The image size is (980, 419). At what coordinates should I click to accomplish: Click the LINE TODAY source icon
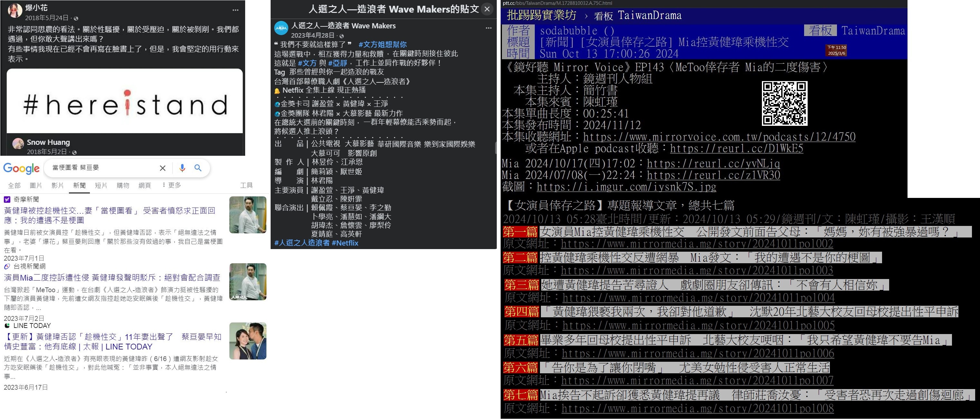point(7,326)
